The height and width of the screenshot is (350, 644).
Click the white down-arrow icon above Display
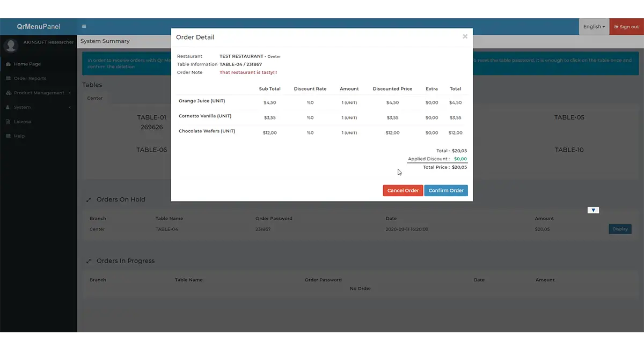click(593, 210)
